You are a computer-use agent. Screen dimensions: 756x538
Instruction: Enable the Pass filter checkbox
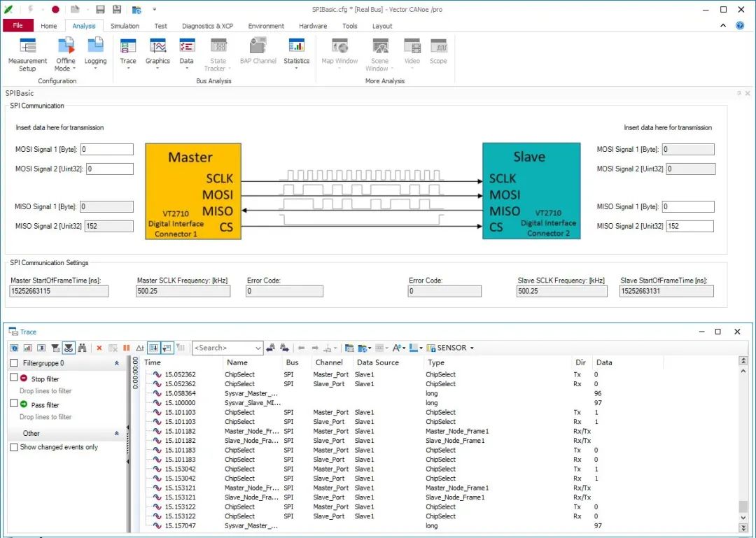tap(14, 404)
